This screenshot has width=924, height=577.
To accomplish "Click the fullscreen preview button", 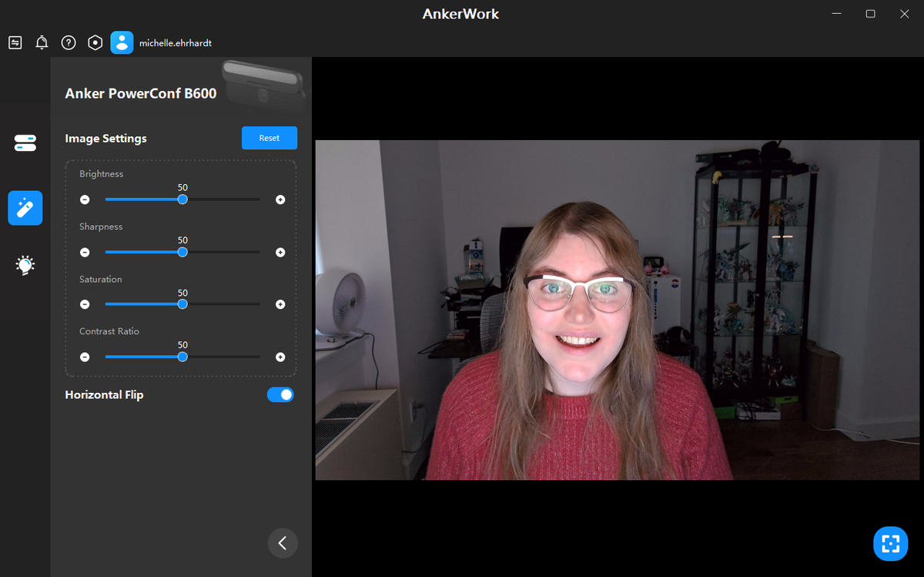I will [890, 544].
